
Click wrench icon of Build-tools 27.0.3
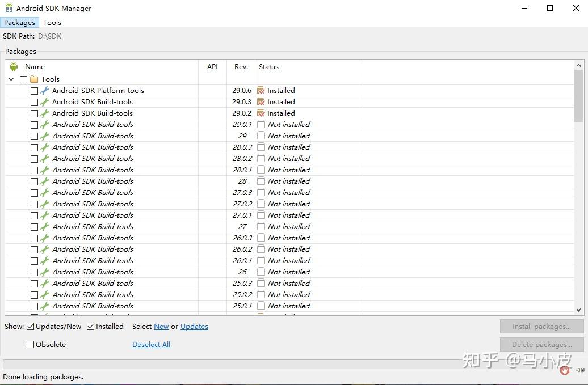[x=45, y=193]
